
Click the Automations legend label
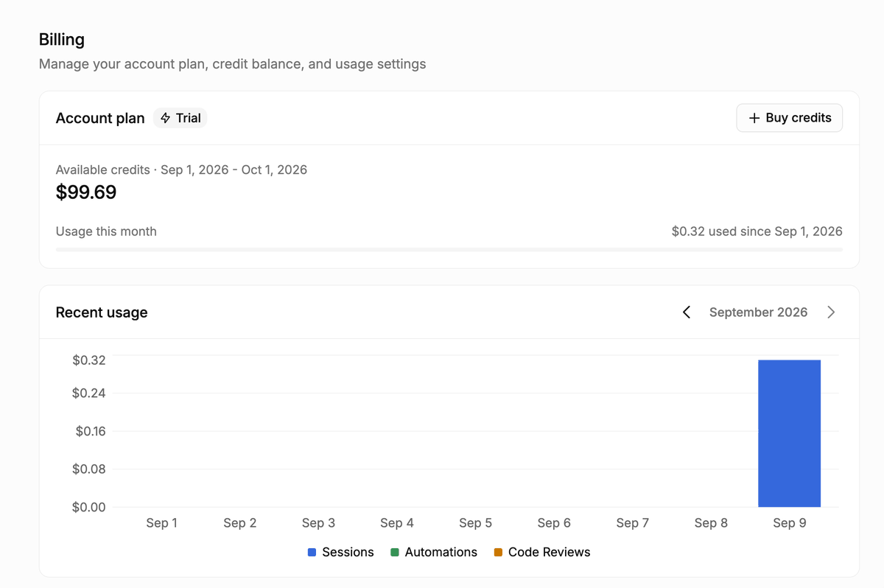coord(441,553)
